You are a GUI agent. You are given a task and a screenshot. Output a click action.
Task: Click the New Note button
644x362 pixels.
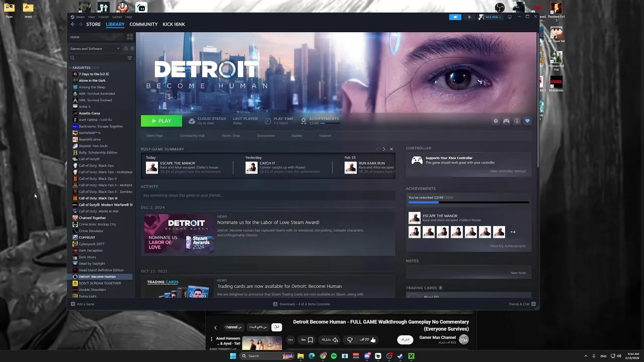coord(518,273)
